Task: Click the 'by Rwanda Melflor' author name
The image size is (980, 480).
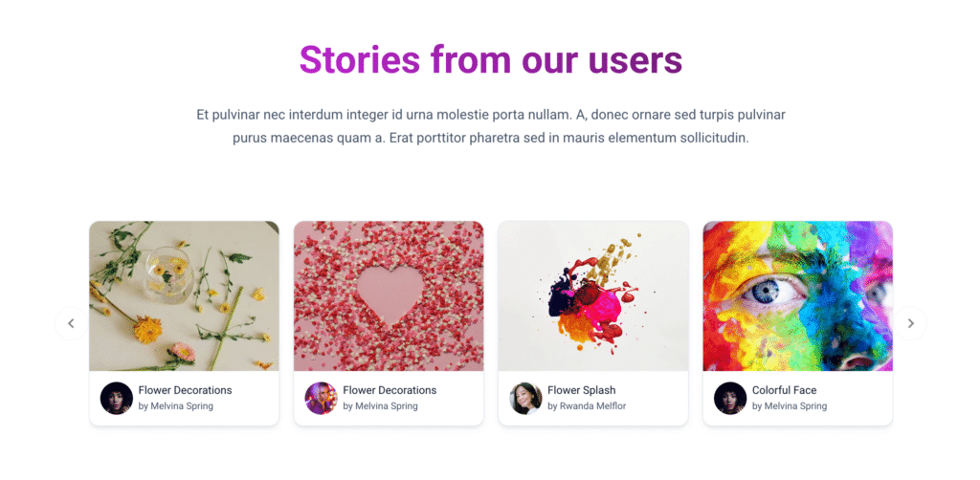Action: pyautogui.click(x=587, y=406)
